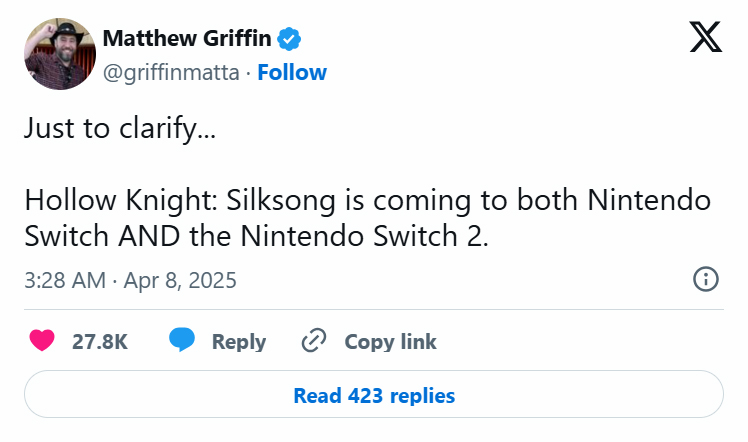The width and height of the screenshot is (748, 442).
Task: Click the 27.8K likes count
Action: (x=100, y=341)
